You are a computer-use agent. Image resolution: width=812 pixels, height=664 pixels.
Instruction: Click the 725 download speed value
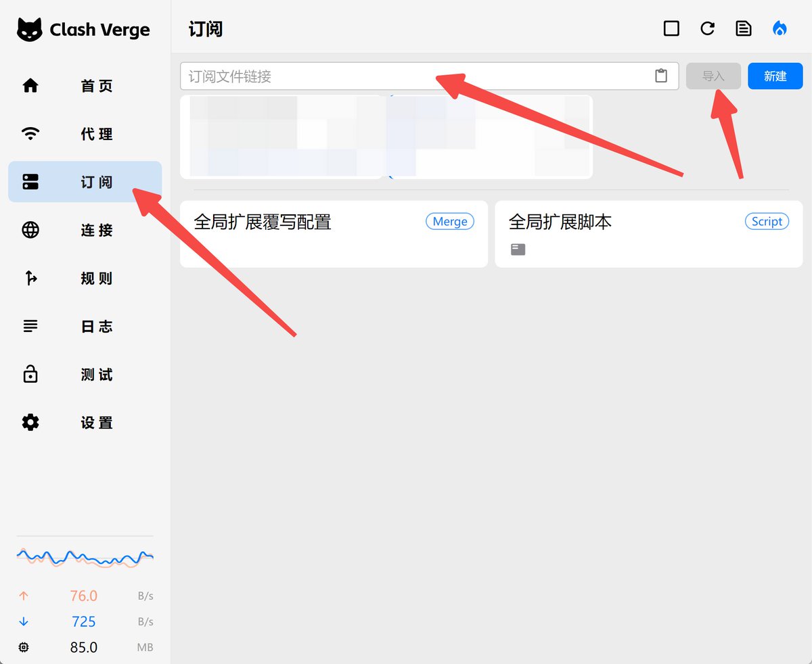point(84,621)
